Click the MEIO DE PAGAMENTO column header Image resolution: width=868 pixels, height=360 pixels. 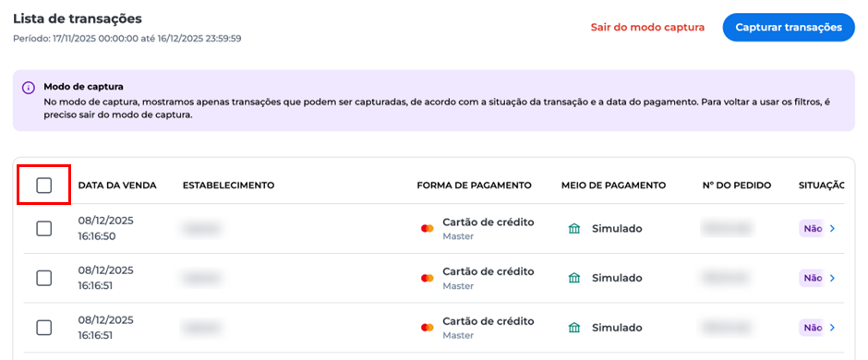click(613, 186)
